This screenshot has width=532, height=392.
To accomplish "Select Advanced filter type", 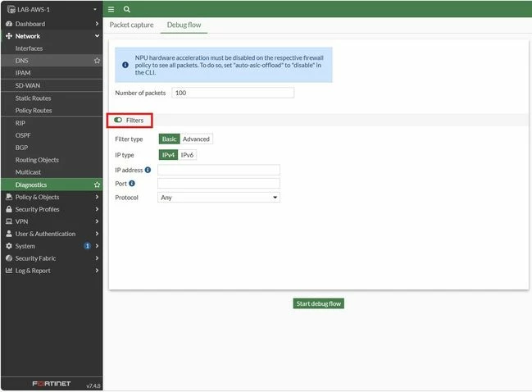I will pos(196,139).
